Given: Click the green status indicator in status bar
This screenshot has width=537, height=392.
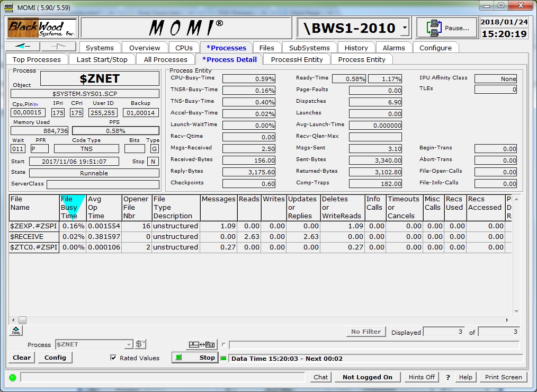Looking at the screenshot, I should [x=13, y=378].
